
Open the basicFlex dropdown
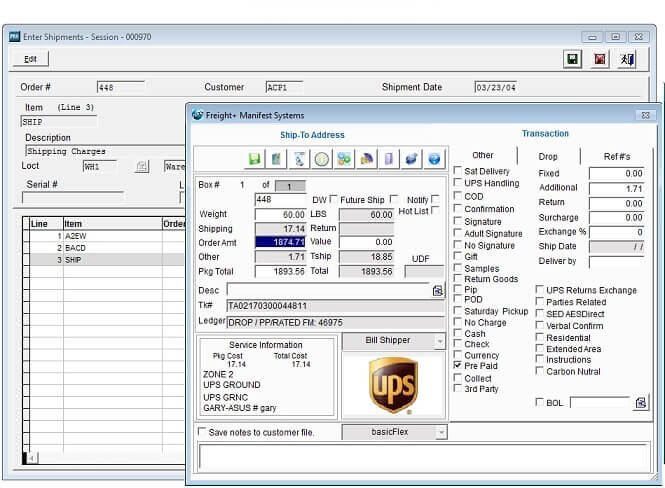point(441,432)
